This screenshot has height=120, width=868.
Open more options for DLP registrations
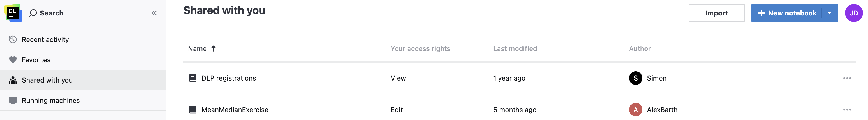[x=847, y=78]
